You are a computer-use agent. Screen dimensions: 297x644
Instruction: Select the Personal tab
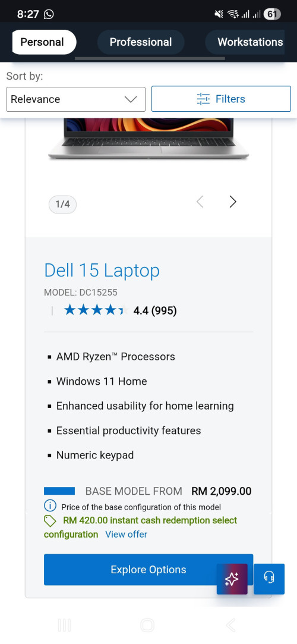pyautogui.click(x=42, y=42)
